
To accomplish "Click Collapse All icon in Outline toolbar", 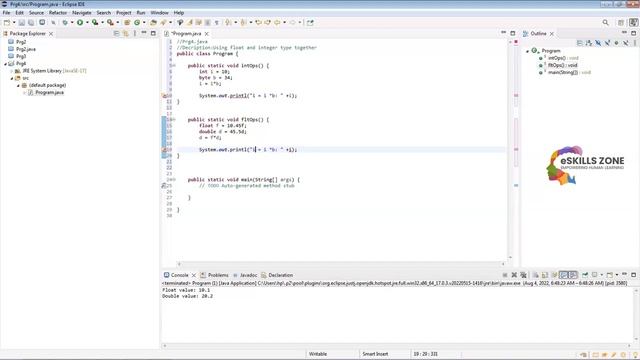I will point(580,43).
